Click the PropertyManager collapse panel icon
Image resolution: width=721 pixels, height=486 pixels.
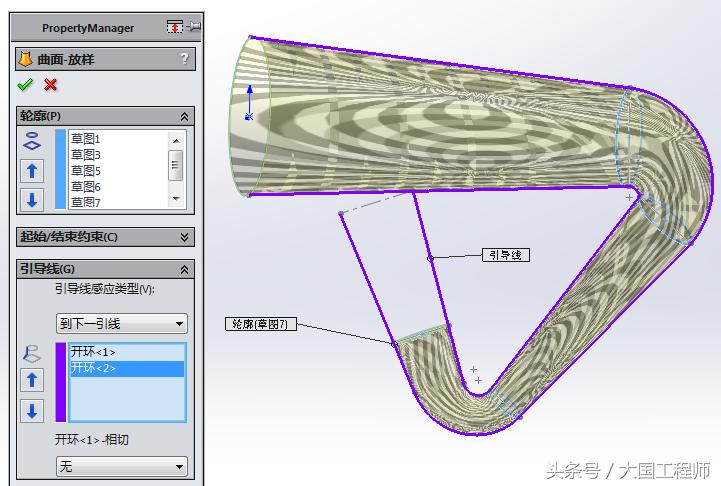(174, 27)
